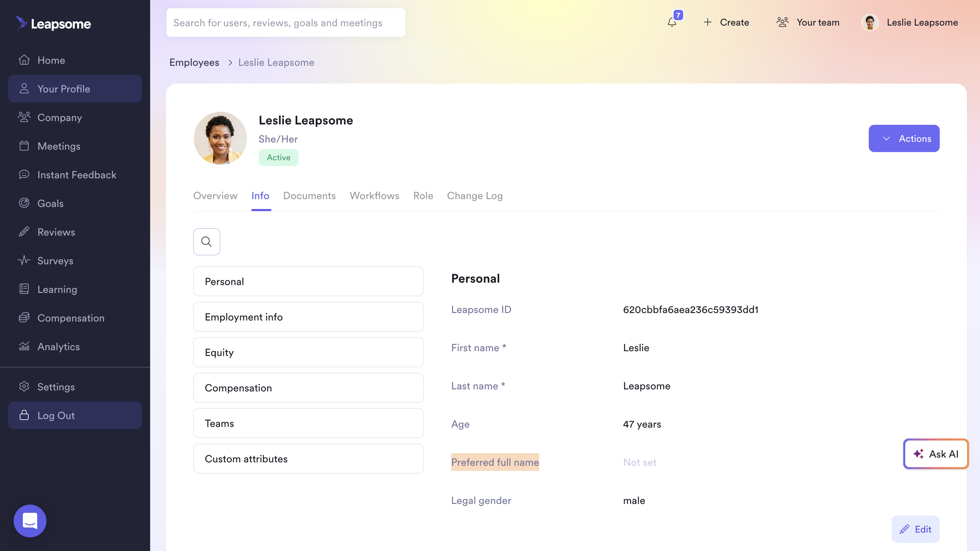The image size is (980, 551).
Task: Select Your Profile in sidebar
Action: (x=75, y=89)
